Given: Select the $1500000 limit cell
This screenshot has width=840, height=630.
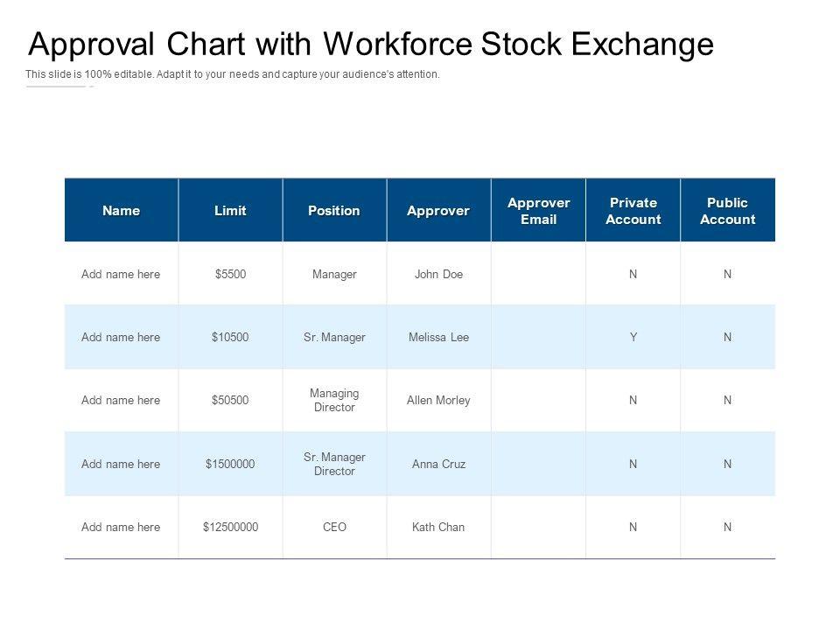Looking at the screenshot, I should pyautogui.click(x=230, y=464).
